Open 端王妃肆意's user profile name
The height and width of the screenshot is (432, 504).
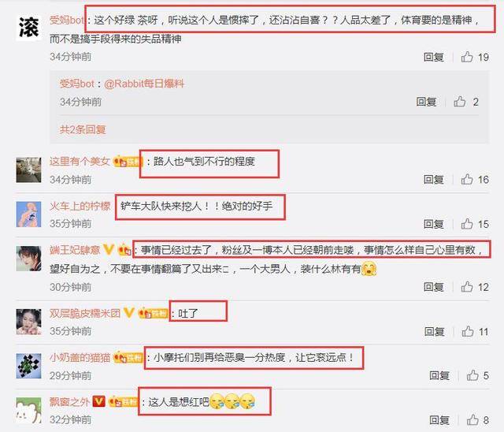click(75, 250)
